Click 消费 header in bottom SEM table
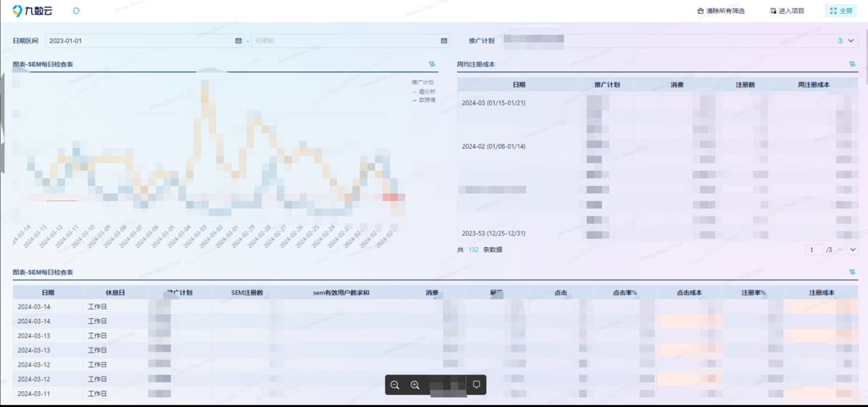 [432, 293]
